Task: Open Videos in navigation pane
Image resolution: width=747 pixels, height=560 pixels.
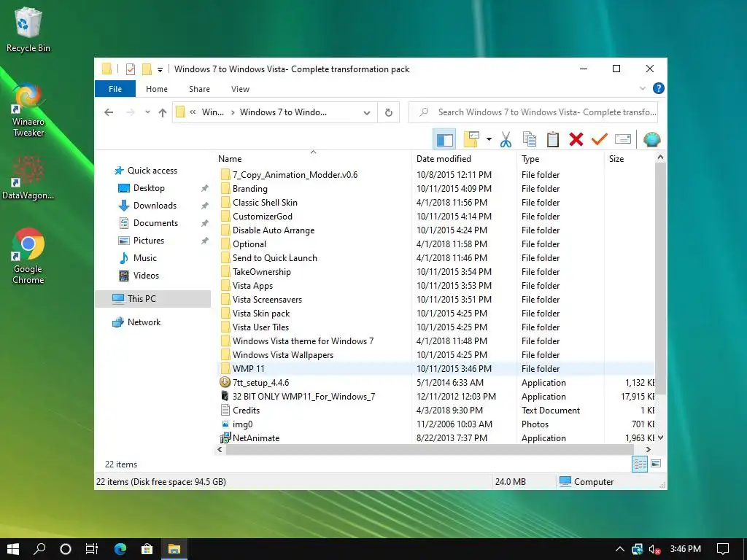Action: pyautogui.click(x=146, y=276)
